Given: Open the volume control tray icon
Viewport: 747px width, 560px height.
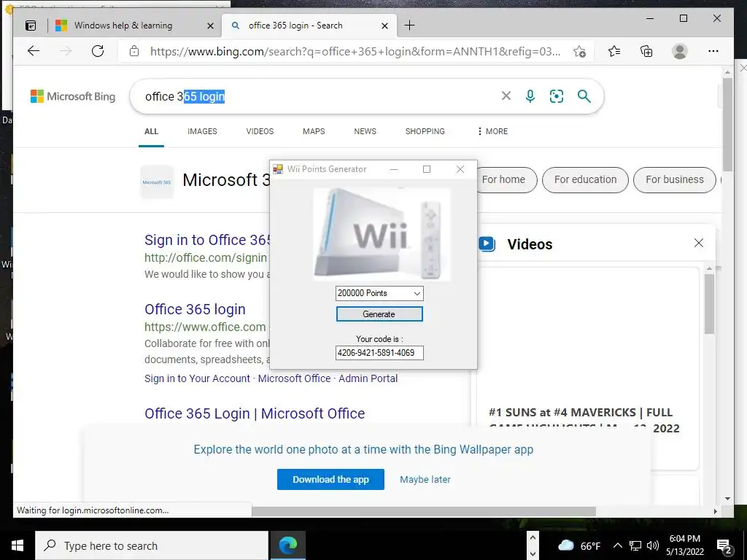Looking at the screenshot, I should (x=653, y=545).
